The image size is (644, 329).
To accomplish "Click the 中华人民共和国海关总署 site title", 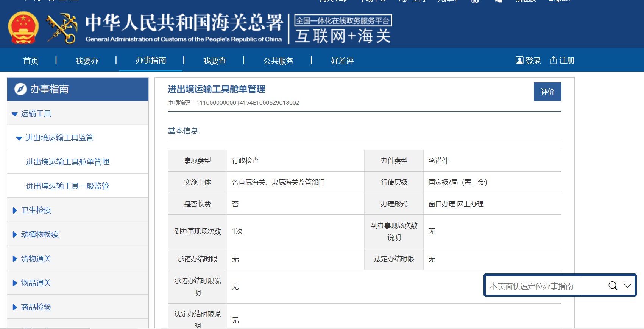I will point(184,23).
